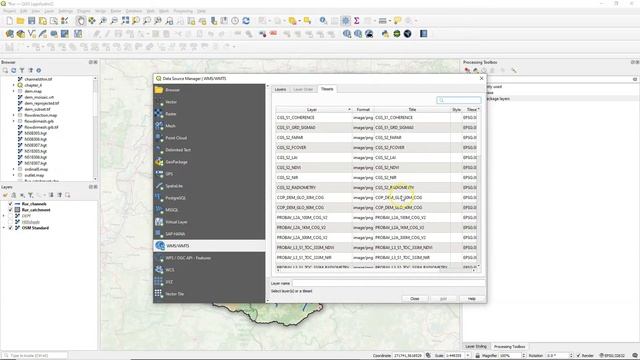Expand dem.map in Browser tree
640x360 pixels.
click(13, 91)
